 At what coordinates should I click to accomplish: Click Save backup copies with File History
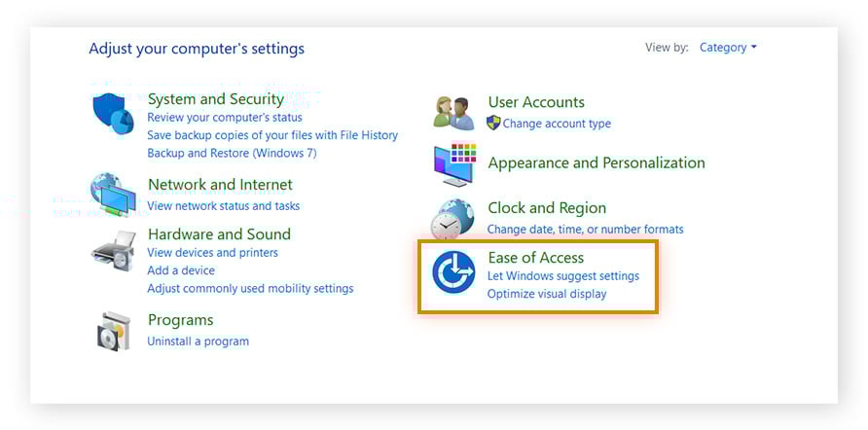coord(272,135)
